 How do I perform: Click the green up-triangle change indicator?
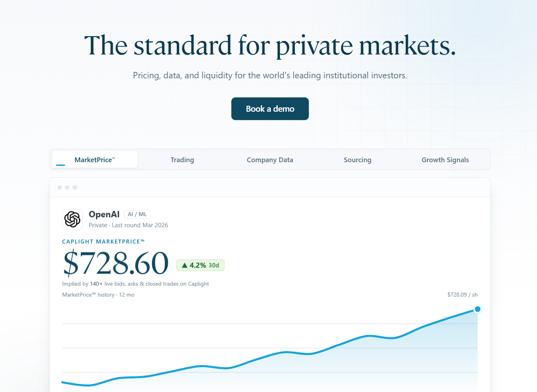tap(184, 265)
